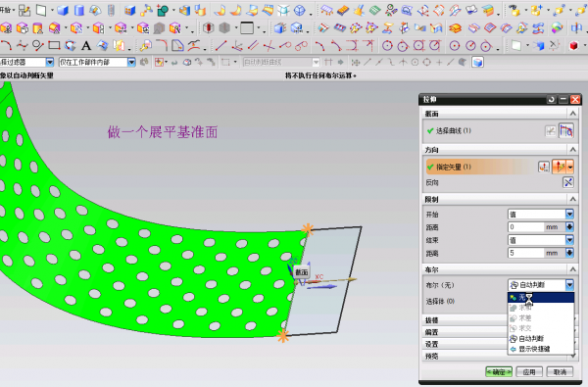
Task: Select 求和 in the Boolean dropdown list
Action: click(541, 308)
